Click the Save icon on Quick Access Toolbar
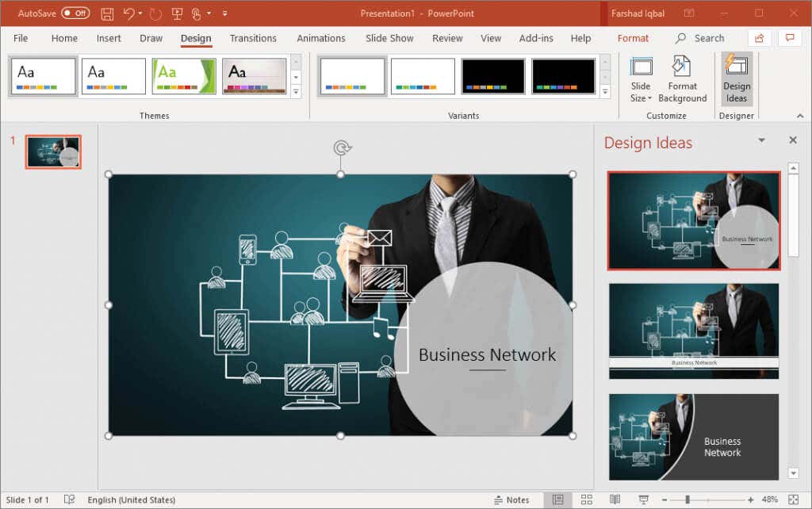 click(107, 13)
